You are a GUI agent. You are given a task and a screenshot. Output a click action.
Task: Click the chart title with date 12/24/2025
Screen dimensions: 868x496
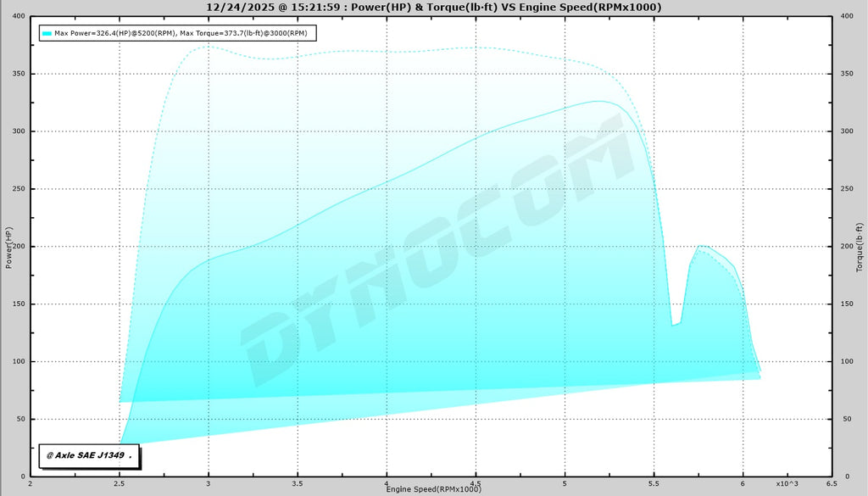[x=433, y=7]
